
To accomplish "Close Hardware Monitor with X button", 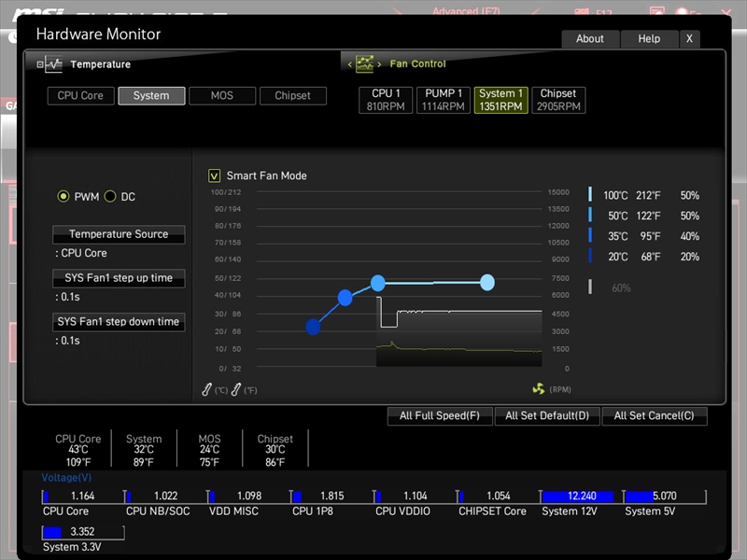I will [689, 39].
